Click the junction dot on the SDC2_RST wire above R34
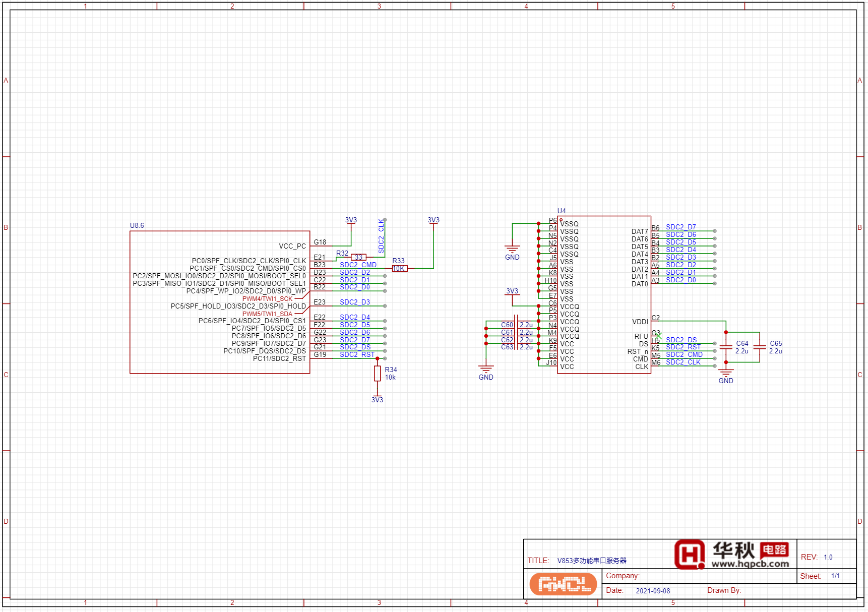Image resolution: width=868 pixels, height=612 pixels. [x=377, y=358]
